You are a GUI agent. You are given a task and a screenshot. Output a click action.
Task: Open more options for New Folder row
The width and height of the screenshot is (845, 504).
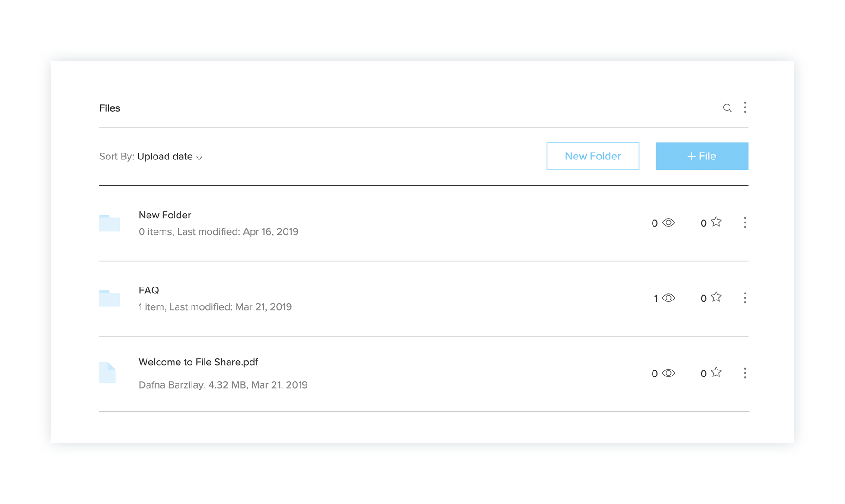point(745,223)
